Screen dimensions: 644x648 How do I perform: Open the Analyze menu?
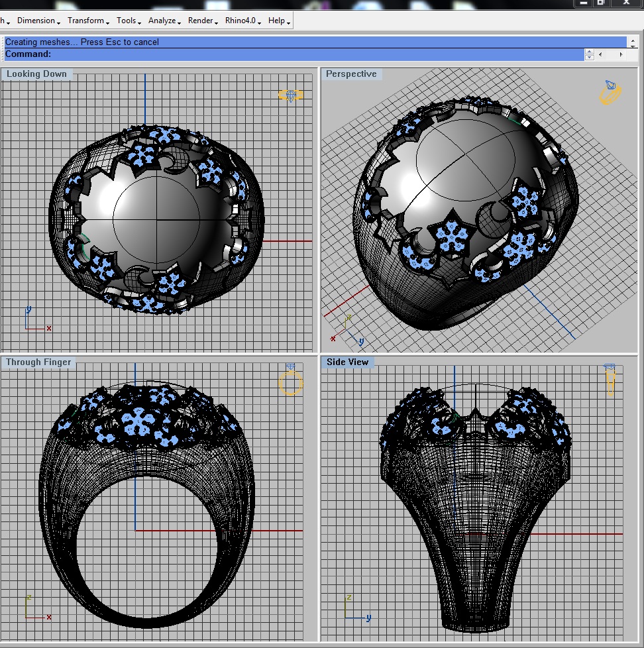click(x=164, y=21)
